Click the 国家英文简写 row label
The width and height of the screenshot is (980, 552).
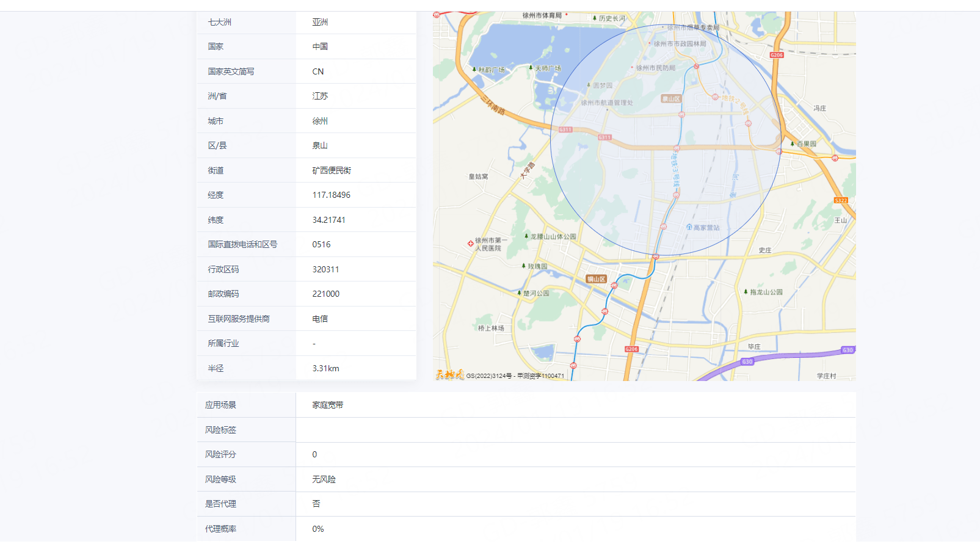click(231, 71)
